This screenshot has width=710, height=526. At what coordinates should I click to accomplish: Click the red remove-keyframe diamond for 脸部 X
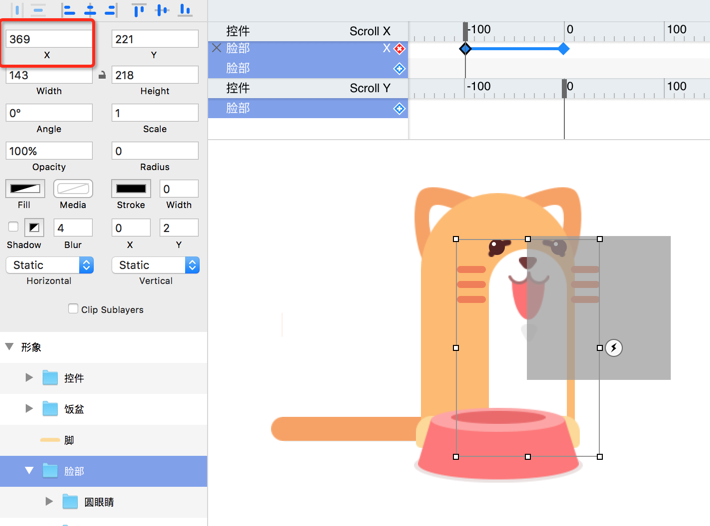(x=399, y=48)
